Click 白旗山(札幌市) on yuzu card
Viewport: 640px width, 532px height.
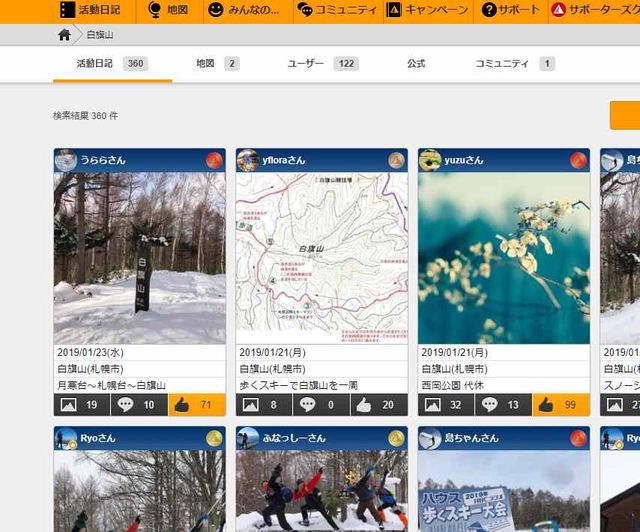[x=454, y=369]
